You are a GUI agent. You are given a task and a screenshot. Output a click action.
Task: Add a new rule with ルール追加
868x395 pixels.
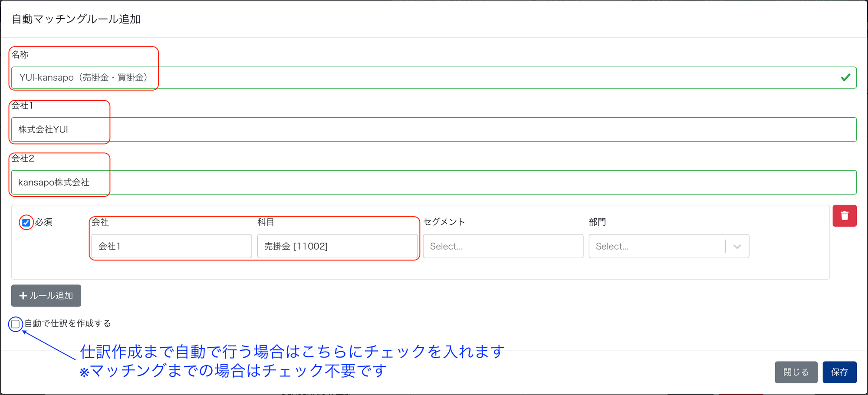46,296
